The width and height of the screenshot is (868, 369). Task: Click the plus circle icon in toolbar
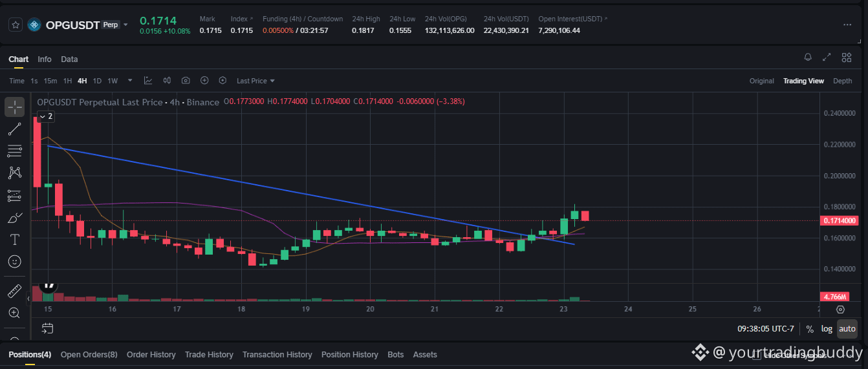click(204, 81)
